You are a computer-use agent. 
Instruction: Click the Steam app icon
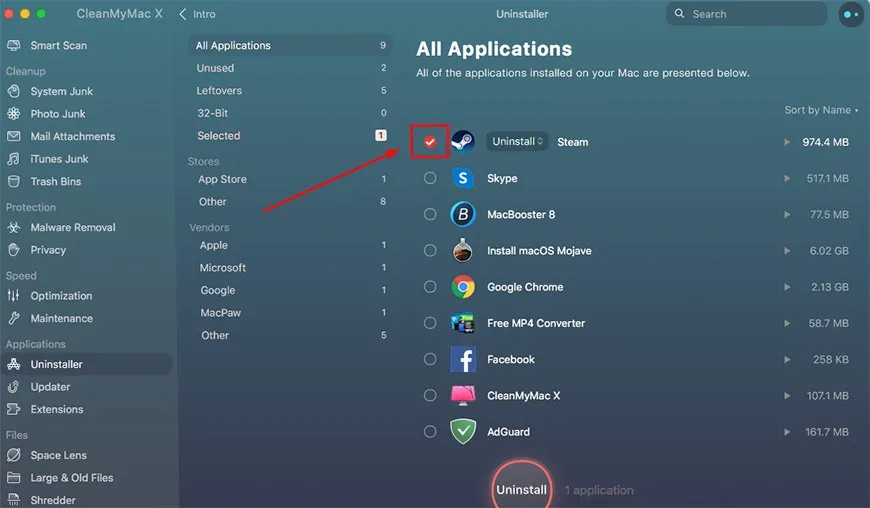[463, 141]
